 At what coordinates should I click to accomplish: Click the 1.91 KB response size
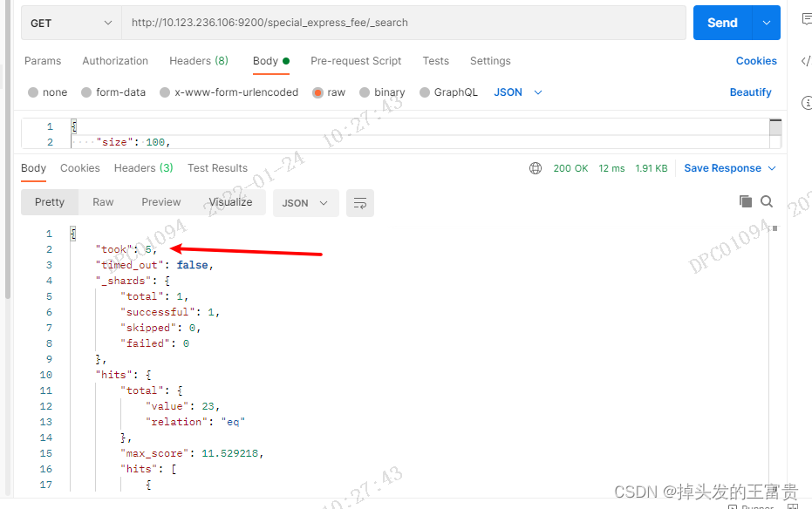(x=652, y=168)
